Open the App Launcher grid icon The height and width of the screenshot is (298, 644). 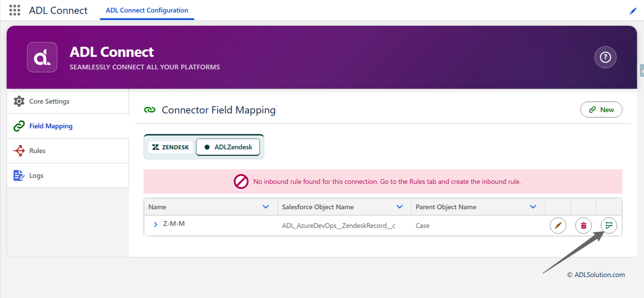[x=14, y=10]
